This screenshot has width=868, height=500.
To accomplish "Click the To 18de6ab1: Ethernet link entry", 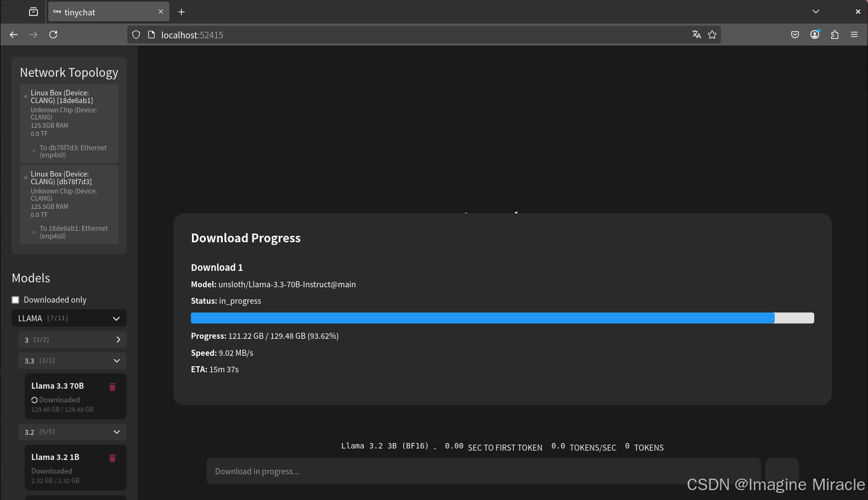I will click(x=74, y=232).
